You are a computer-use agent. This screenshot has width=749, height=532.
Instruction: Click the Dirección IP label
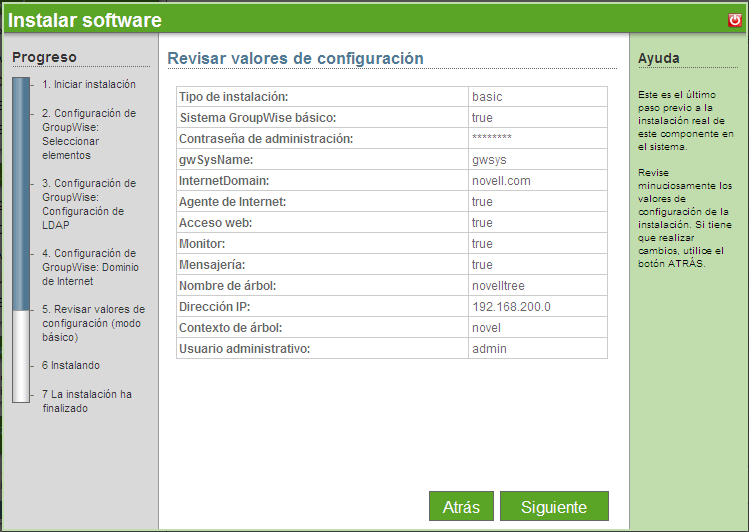click(x=214, y=307)
